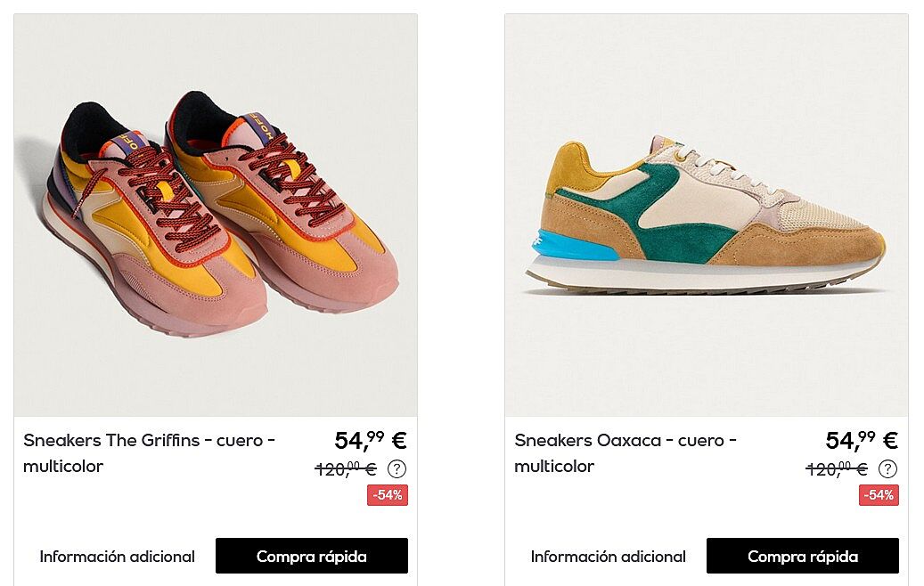924x586 pixels.
Task: Select The Griffins pink-yellow sneakers photo
Action: pyautogui.click(x=216, y=216)
